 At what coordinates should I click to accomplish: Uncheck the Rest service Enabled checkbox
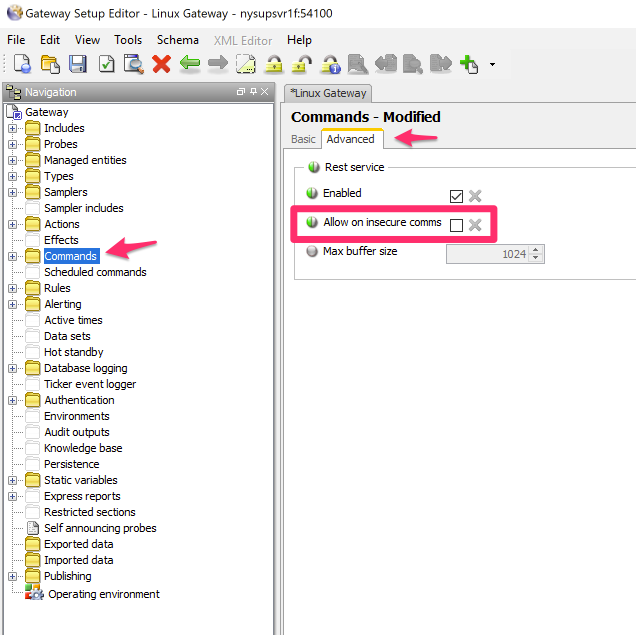tap(457, 196)
